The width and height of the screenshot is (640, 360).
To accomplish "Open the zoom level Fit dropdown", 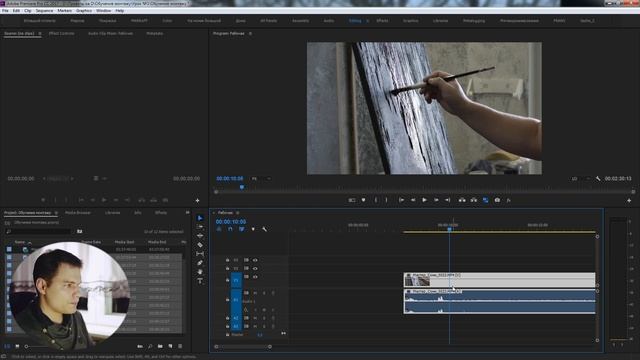I will [x=261, y=179].
